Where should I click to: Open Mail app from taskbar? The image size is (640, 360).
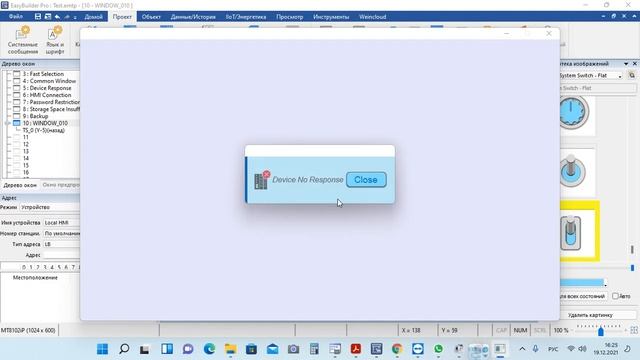pyautogui.click(x=273, y=349)
